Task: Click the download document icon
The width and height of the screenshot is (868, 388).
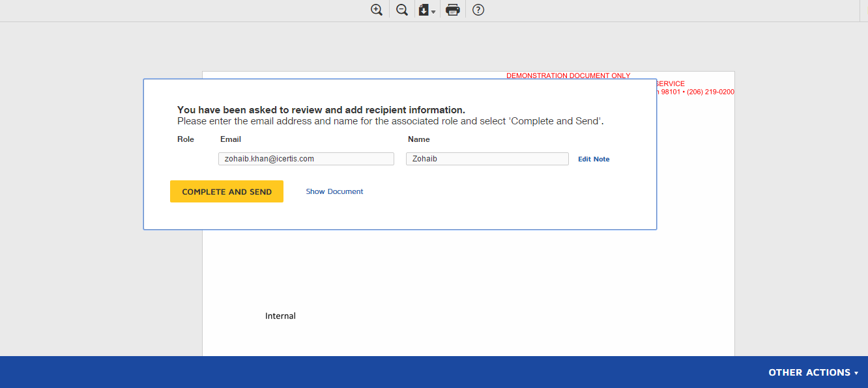Action: point(424,10)
